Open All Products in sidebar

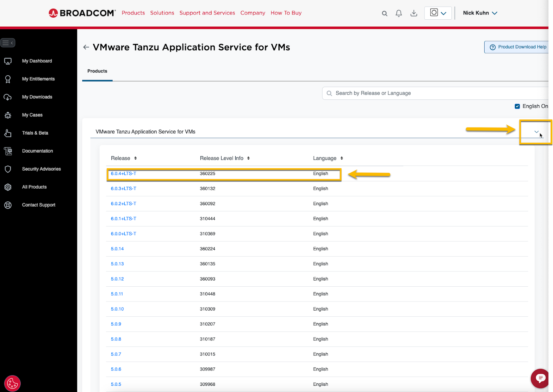(34, 187)
